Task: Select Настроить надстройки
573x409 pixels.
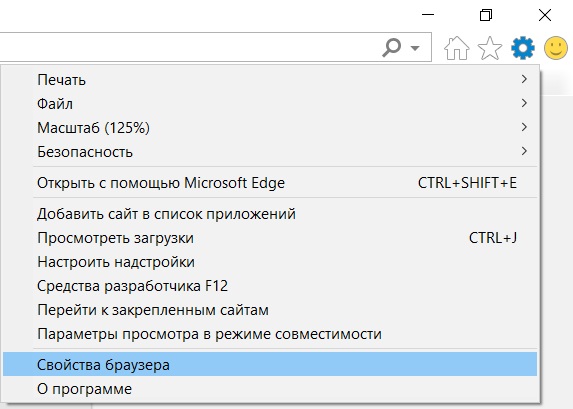Action: coord(270,262)
